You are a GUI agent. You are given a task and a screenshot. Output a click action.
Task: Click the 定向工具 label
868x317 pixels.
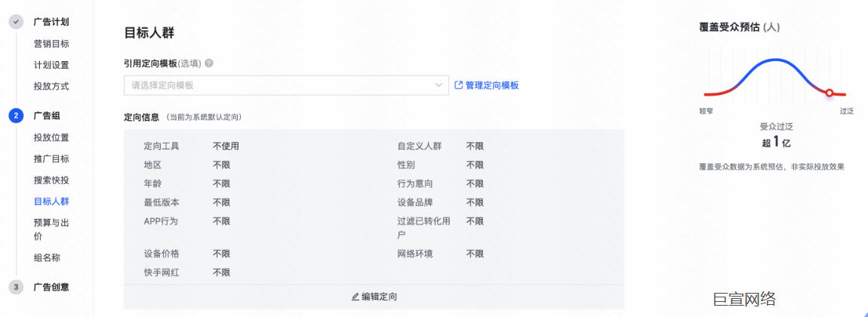(x=162, y=146)
